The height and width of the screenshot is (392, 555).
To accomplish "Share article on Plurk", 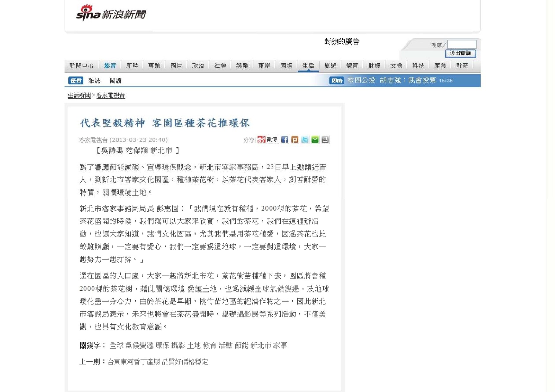I will click(295, 140).
